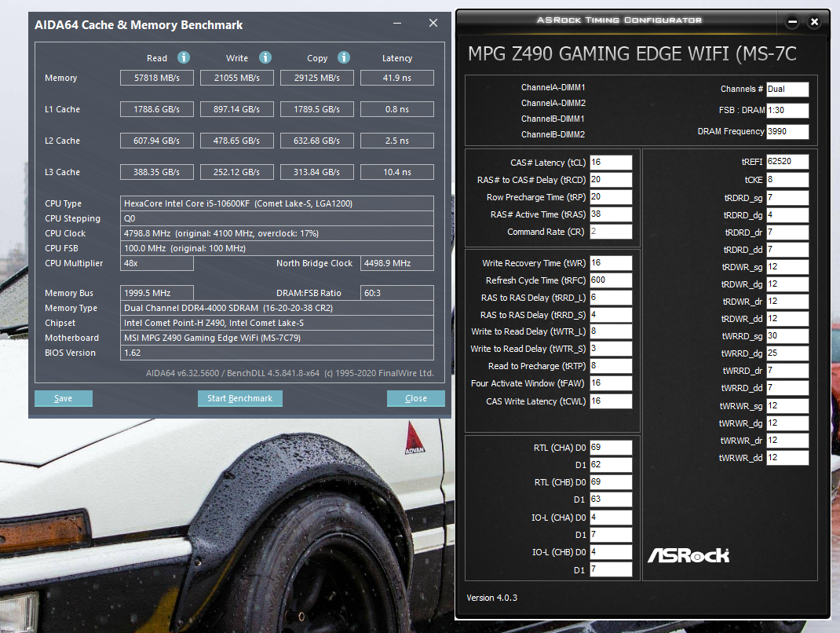
Task: Click the tCKE value field
Action: (787, 180)
